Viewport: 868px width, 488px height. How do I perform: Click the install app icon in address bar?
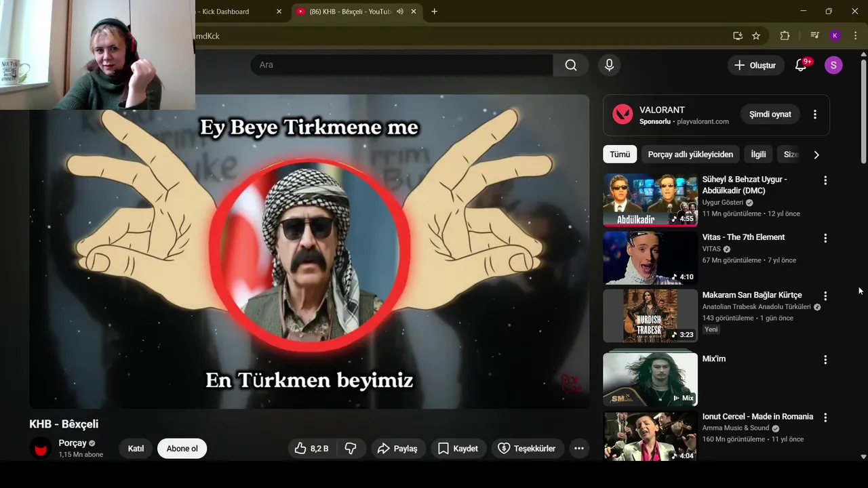click(738, 36)
